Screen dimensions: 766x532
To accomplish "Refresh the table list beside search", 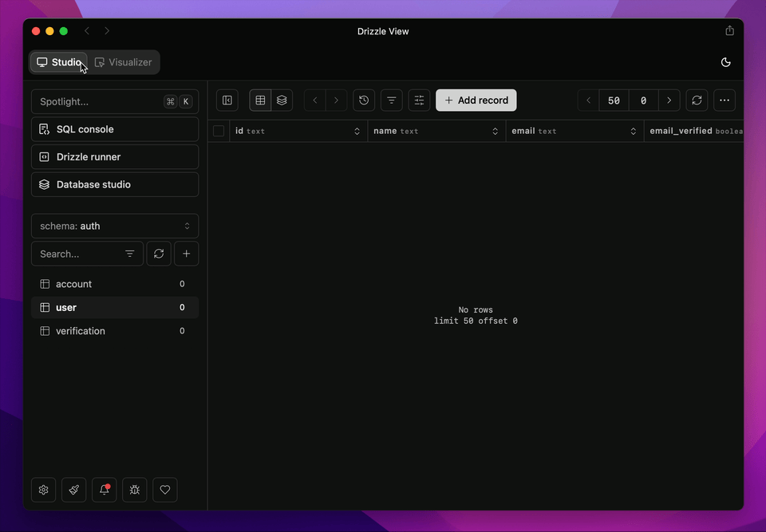I will (x=158, y=253).
